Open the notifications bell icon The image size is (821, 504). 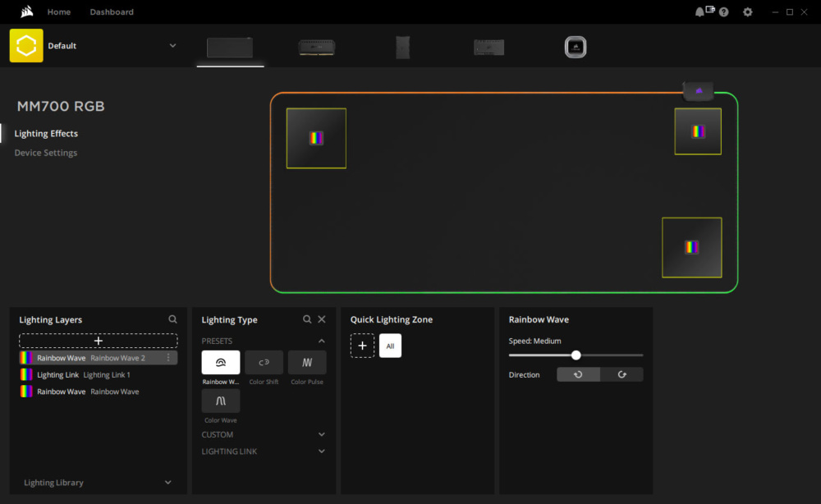[699, 12]
